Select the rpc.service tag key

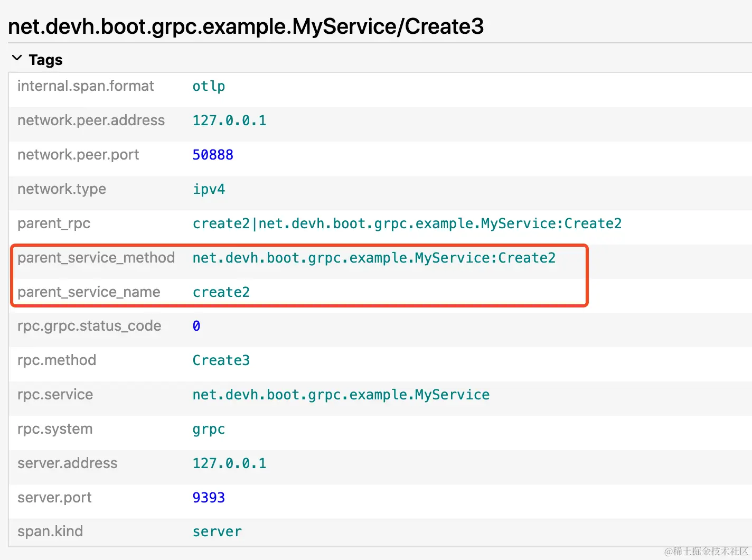55,395
